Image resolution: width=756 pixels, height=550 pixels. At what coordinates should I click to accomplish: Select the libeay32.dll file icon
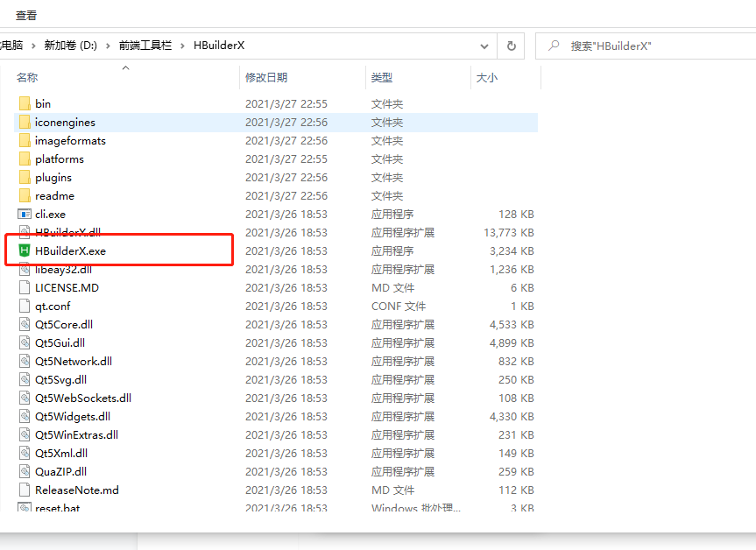point(25,270)
